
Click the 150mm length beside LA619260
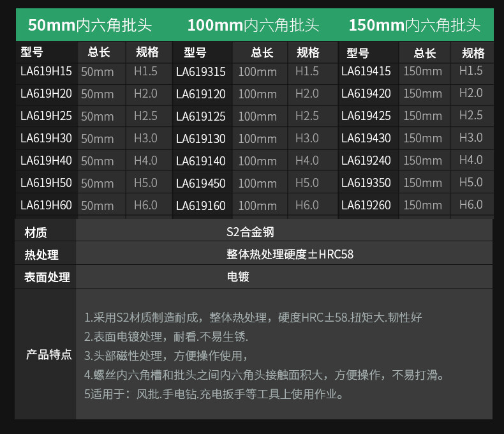tap(423, 205)
